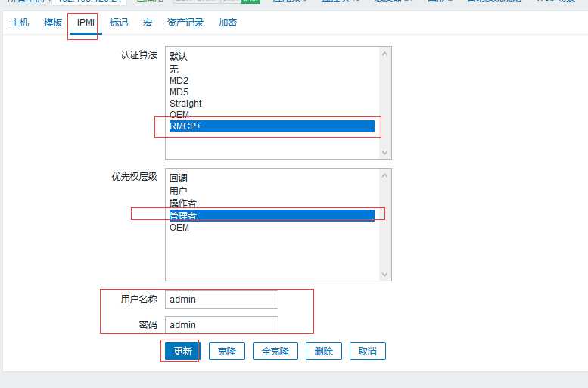Image resolution: width=588 pixels, height=388 pixels.
Task: Pick MD2 authentication algorithm
Action: pyautogui.click(x=272, y=81)
